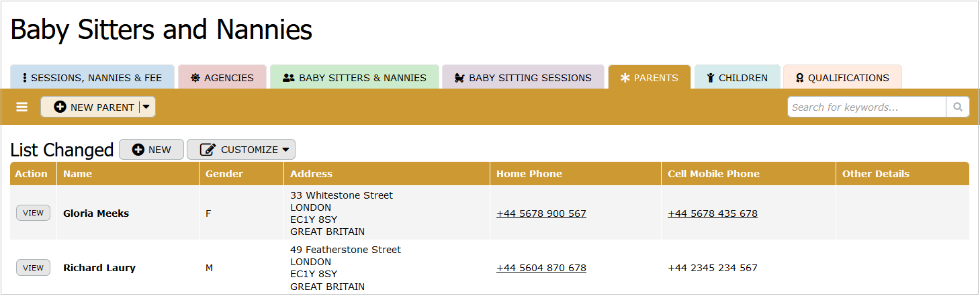The height and width of the screenshot is (296, 980).
Task: Click Gloria Meeks cell mobile phone link
Action: coord(712,213)
